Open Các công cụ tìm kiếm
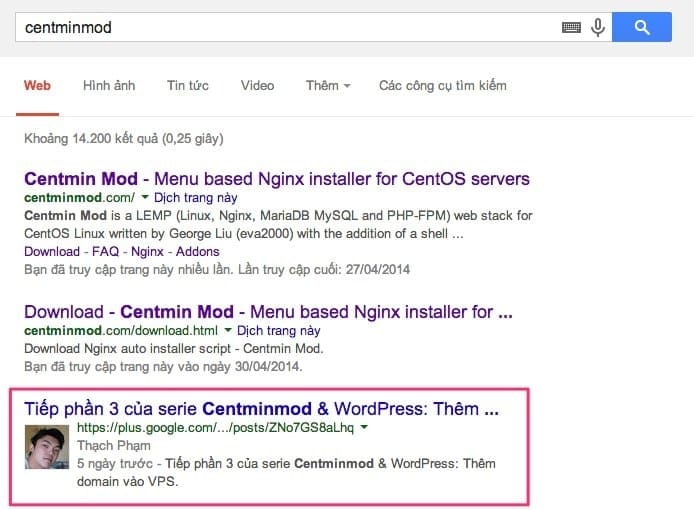 pos(443,85)
